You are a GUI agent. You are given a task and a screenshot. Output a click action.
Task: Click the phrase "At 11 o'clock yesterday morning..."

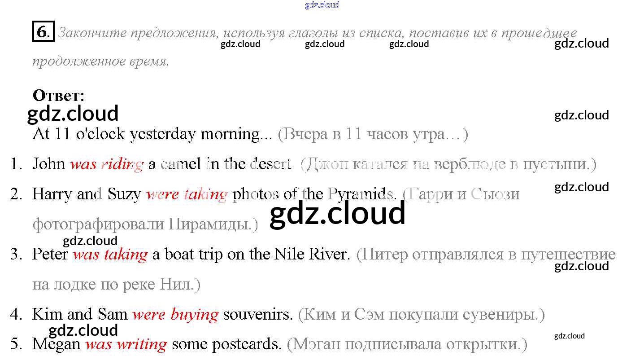(152, 134)
